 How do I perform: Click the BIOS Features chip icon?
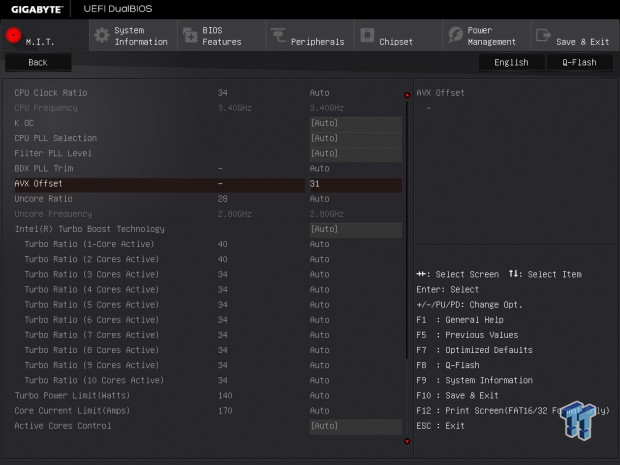tap(190, 35)
